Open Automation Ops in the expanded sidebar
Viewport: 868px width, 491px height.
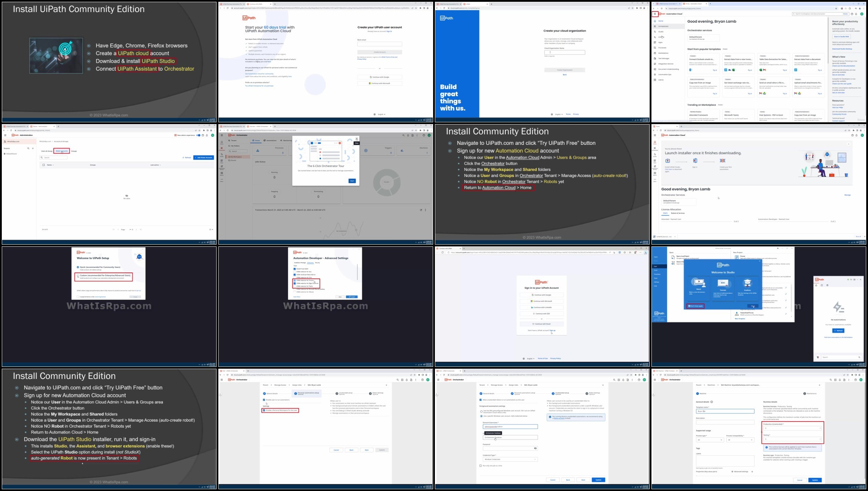[665, 75]
